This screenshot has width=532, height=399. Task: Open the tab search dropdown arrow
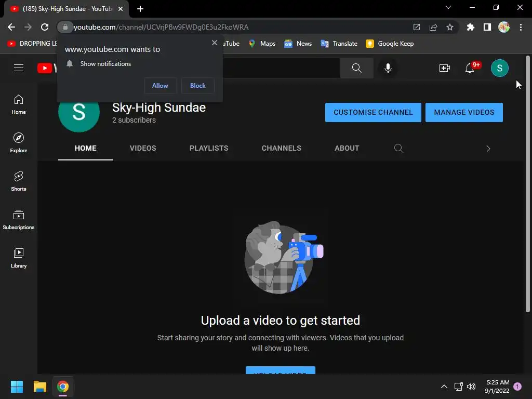pyautogui.click(x=448, y=7)
